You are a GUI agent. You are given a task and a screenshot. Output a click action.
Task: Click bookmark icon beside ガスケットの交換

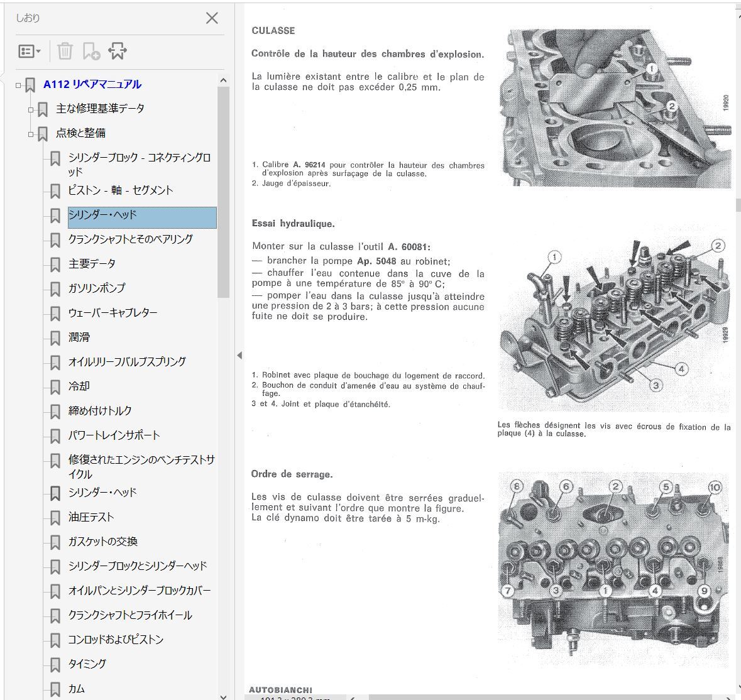point(55,542)
